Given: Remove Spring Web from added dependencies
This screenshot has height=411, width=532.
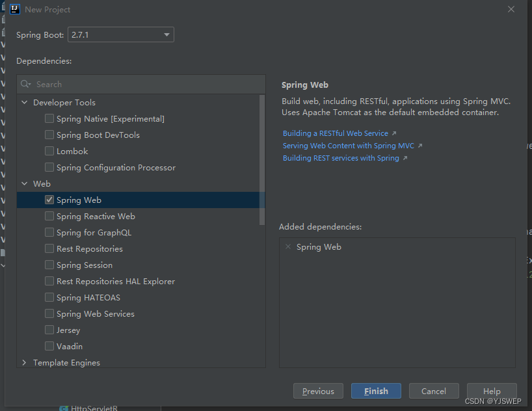Looking at the screenshot, I should coord(288,246).
